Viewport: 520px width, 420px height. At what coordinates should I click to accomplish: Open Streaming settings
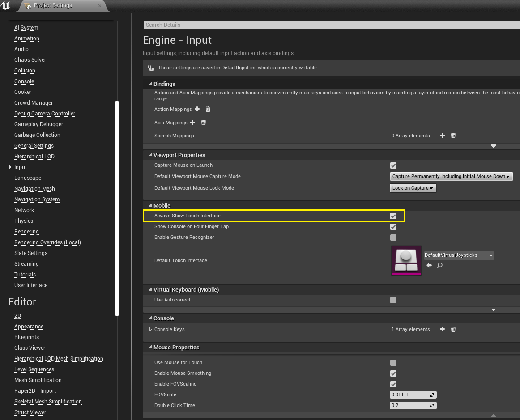point(26,264)
